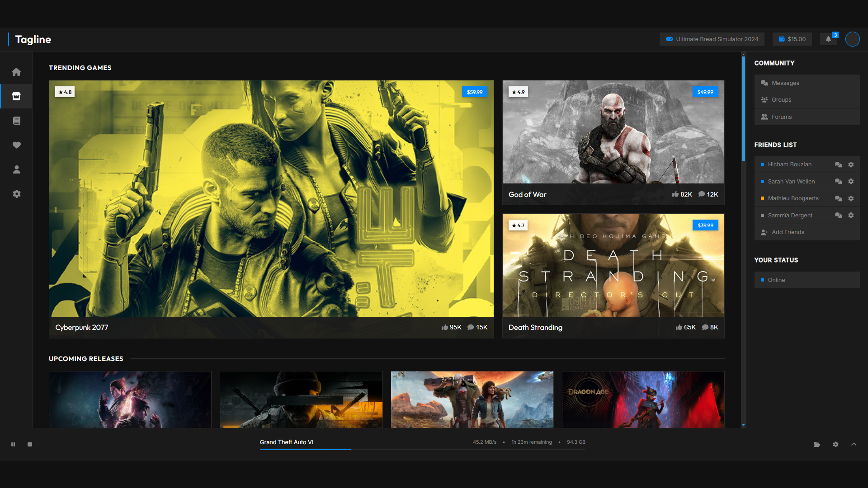Click the download progress bar

click(x=423, y=449)
